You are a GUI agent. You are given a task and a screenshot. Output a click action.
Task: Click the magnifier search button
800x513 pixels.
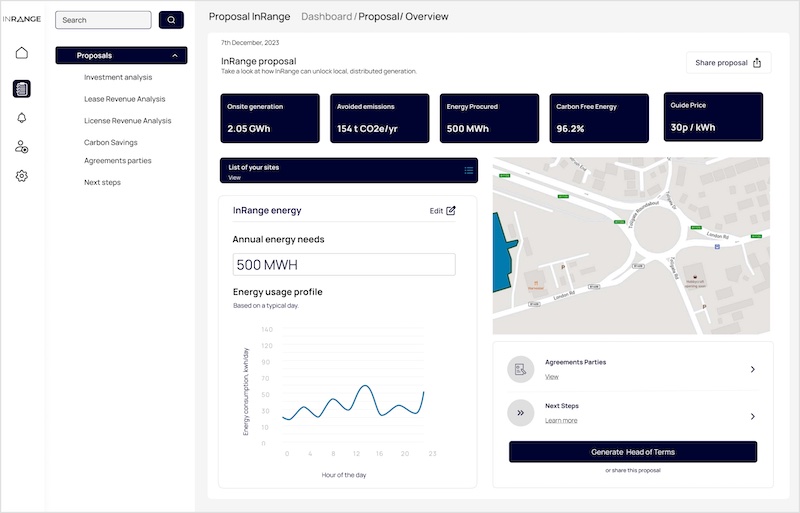pos(171,20)
